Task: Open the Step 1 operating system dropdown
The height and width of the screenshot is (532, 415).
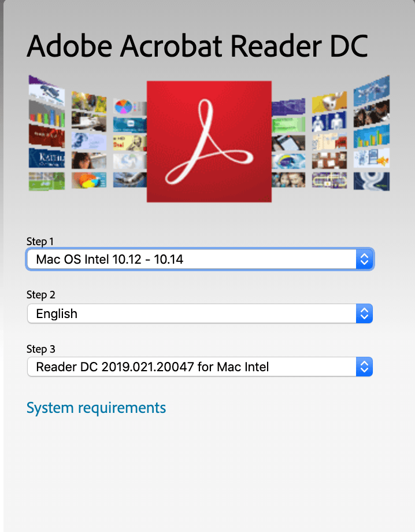Action: [x=200, y=259]
